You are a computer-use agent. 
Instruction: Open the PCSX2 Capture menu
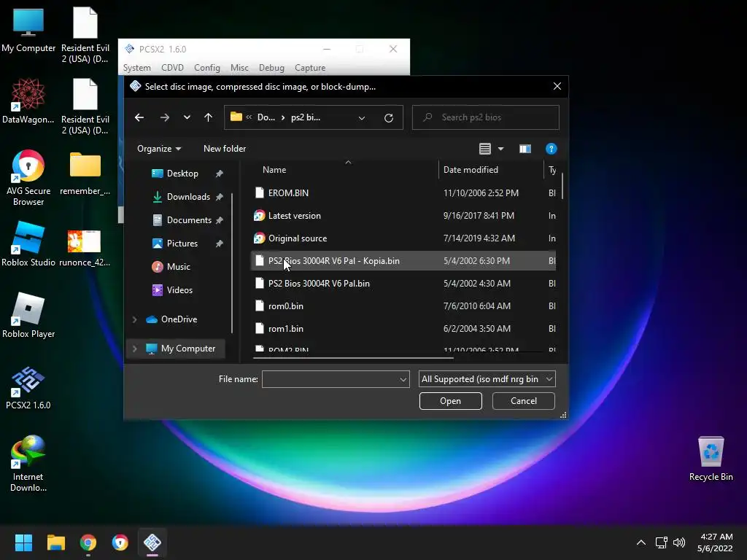(310, 68)
